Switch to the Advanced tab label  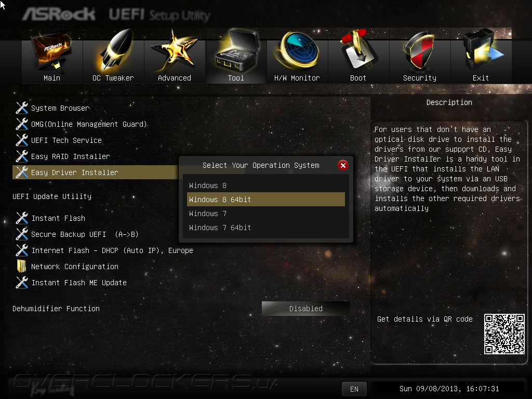point(175,78)
